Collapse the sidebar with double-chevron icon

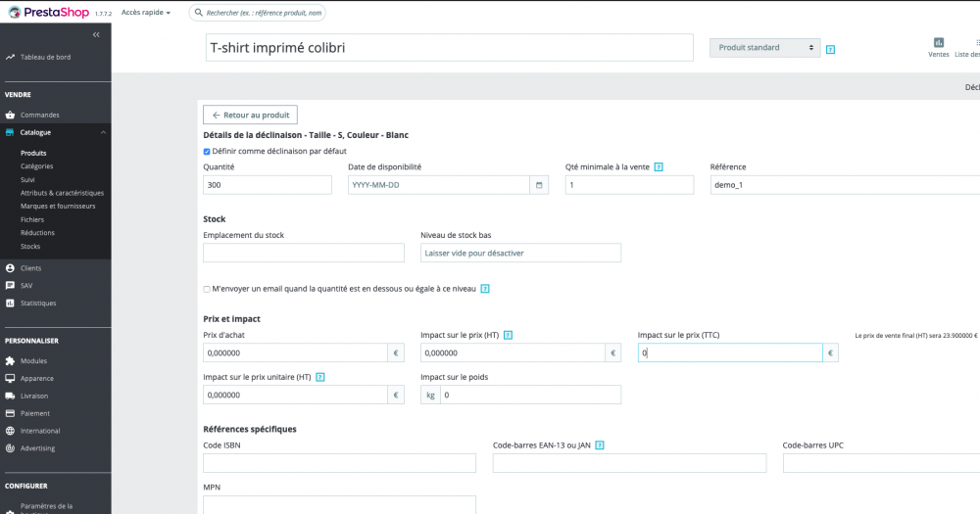tap(96, 34)
